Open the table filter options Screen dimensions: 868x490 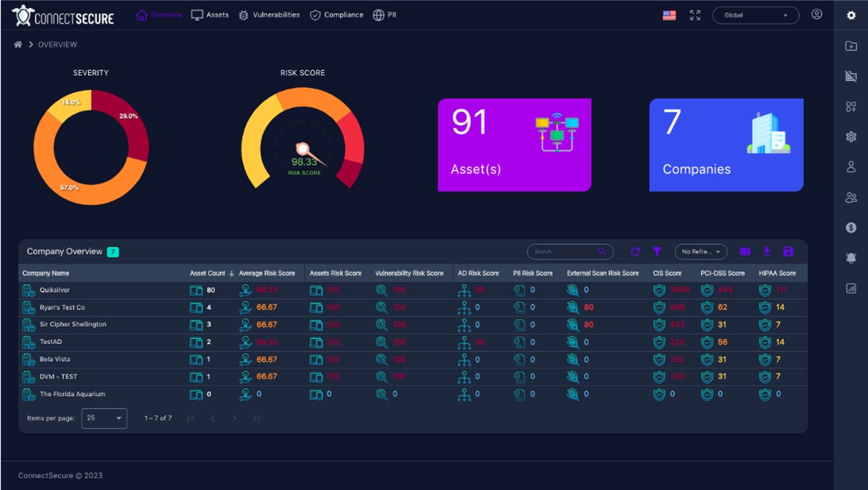tap(657, 252)
